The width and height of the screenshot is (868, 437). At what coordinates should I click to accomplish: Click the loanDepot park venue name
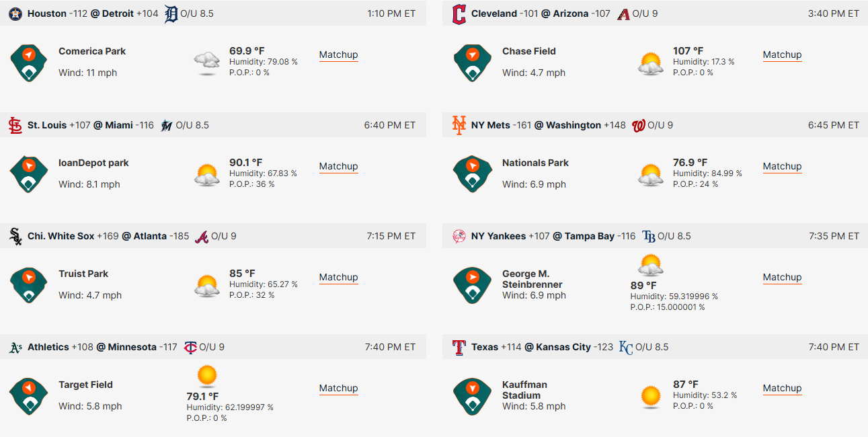tap(93, 163)
